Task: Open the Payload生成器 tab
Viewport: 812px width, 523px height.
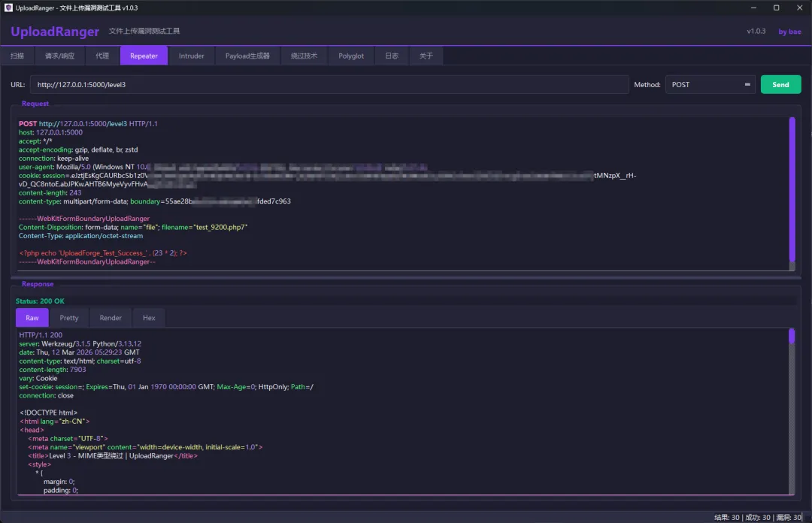Action: click(x=247, y=56)
